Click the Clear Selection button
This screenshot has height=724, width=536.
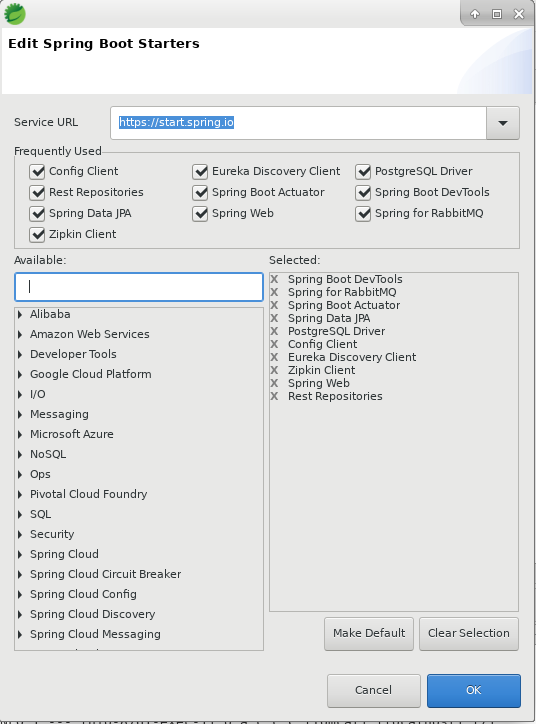[469, 634]
